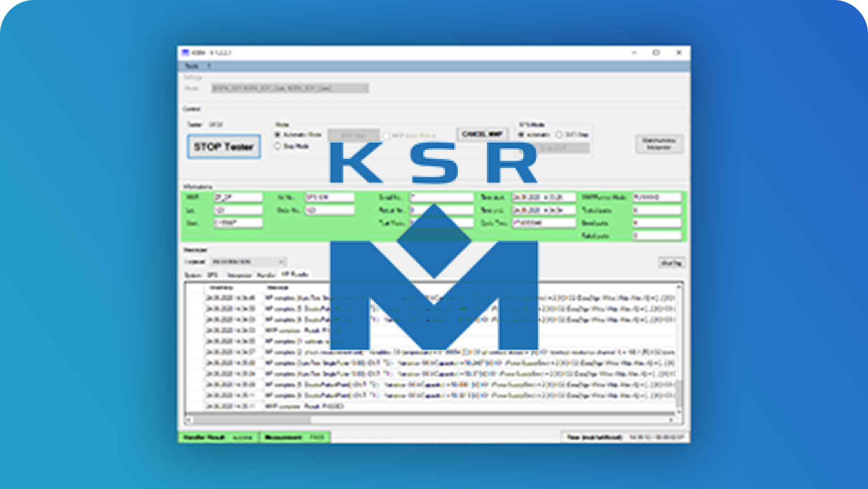The height and width of the screenshot is (489, 868).
Task: Click the WMPRunner Mode field showing RUNNING
Action: [657, 197]
